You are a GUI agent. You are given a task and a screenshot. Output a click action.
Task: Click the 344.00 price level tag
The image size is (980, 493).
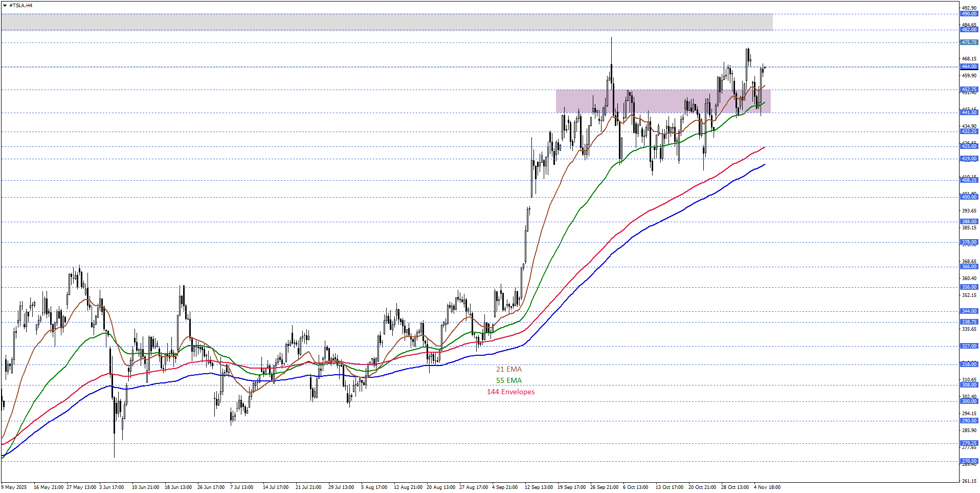[x=969, y=311]
